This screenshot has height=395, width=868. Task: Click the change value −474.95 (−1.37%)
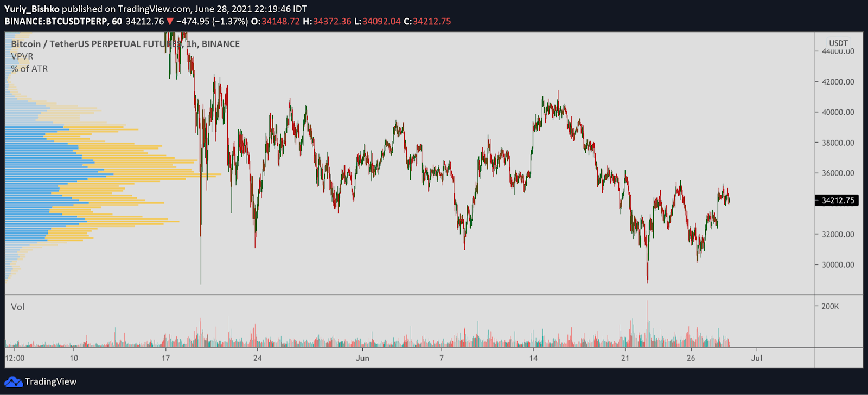click(x=212, y=22)
